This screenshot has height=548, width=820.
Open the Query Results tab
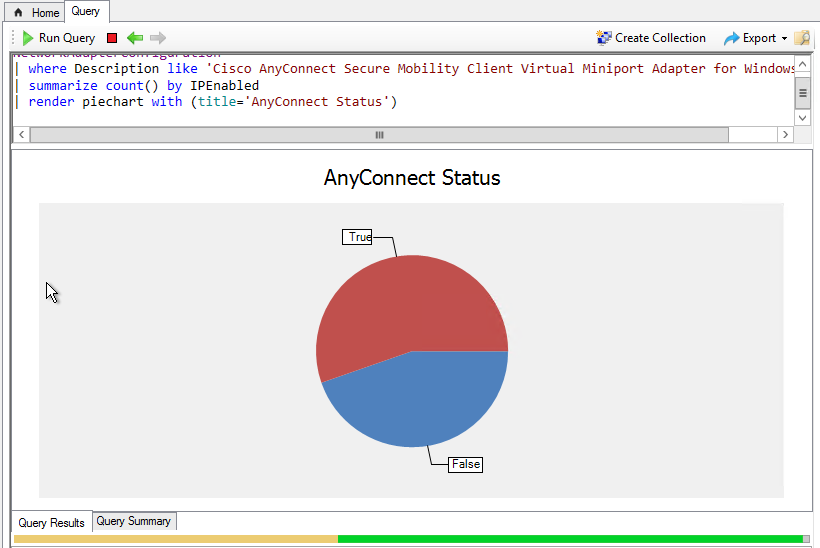(51, 522)
